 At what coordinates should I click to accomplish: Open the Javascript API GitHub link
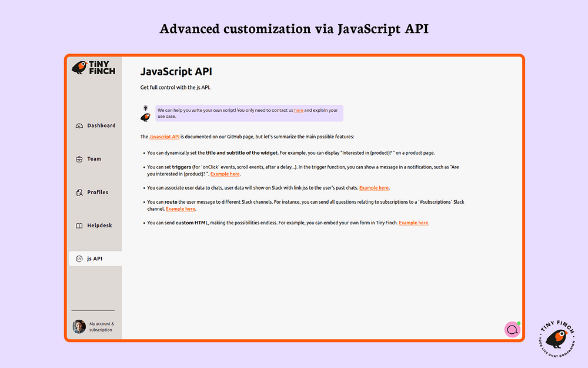tap(164, 137)
